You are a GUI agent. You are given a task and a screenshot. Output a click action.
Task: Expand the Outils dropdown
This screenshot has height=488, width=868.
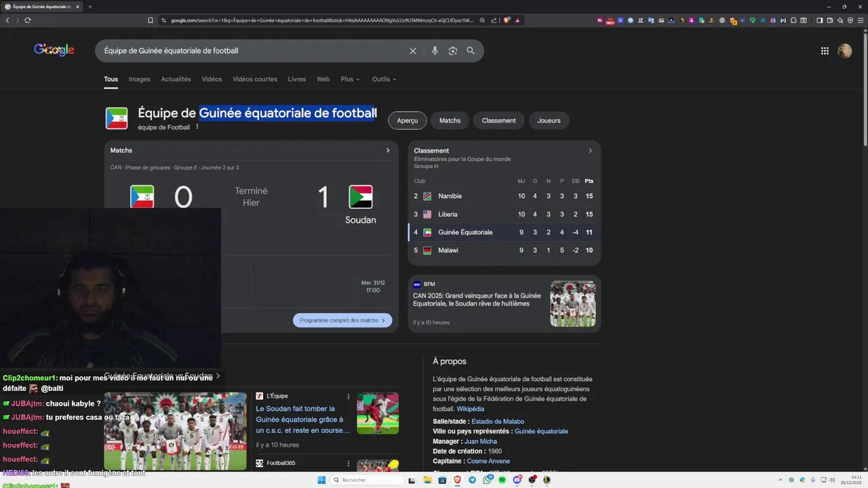coord(384,79)
